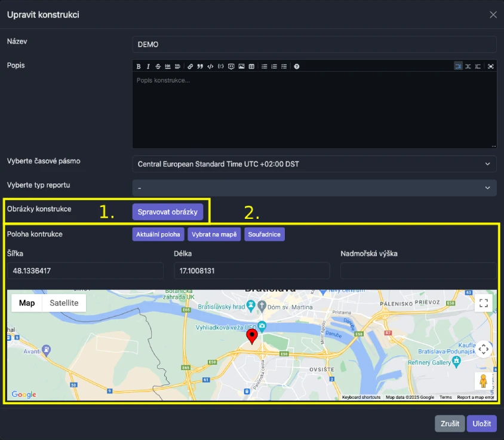Click Spravovat obrázky button
Image resolution: width=504 pixels, height=440 pixels.
[168, 212]
